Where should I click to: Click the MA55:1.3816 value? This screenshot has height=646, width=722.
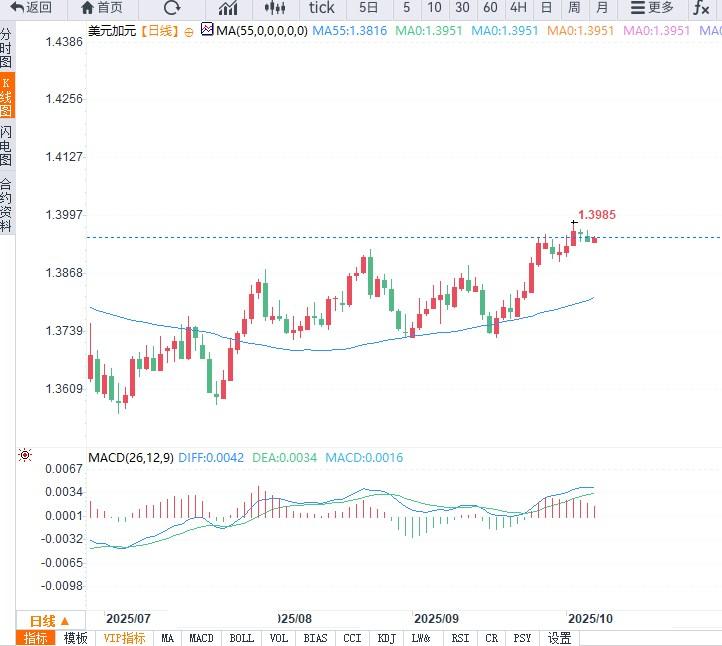(x=349, y=31)
